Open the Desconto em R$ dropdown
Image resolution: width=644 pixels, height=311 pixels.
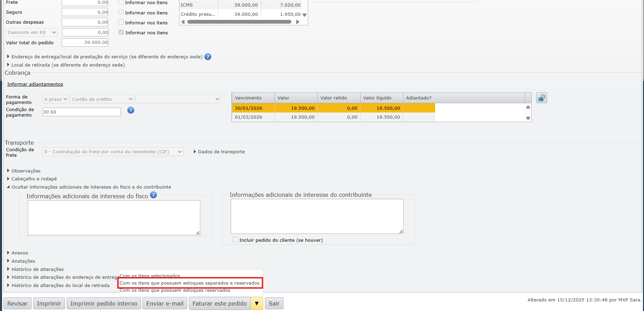point(32,33)
